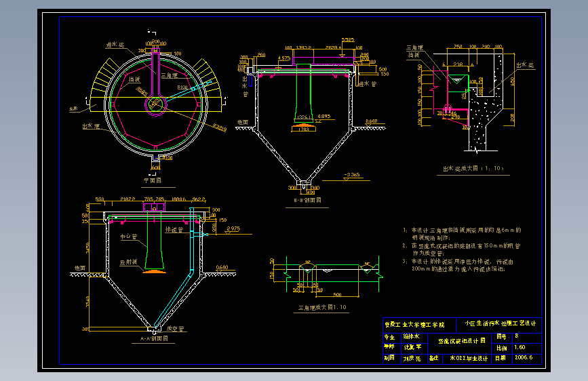Viewport: 588px width, 381px height.
Task: Select the 0.895 elevation near the center pipe
Action: click(x=324, y=116)
